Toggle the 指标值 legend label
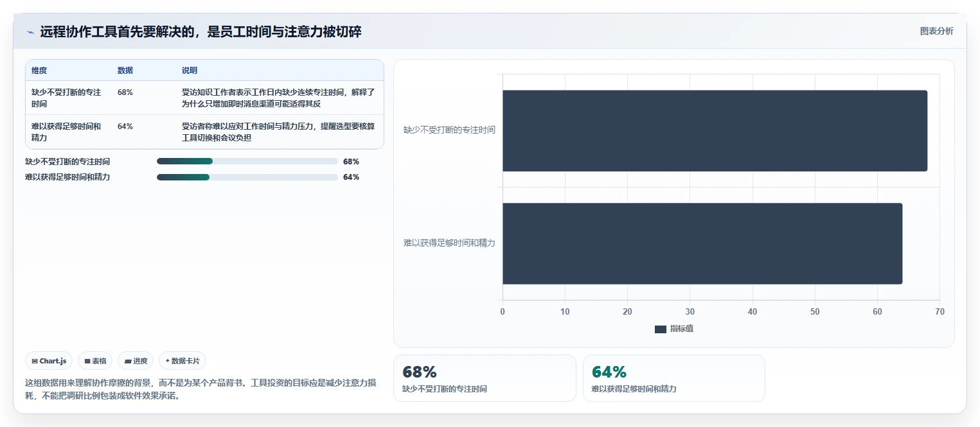This screenshot has width=980, height=427. tap(681, 329)
